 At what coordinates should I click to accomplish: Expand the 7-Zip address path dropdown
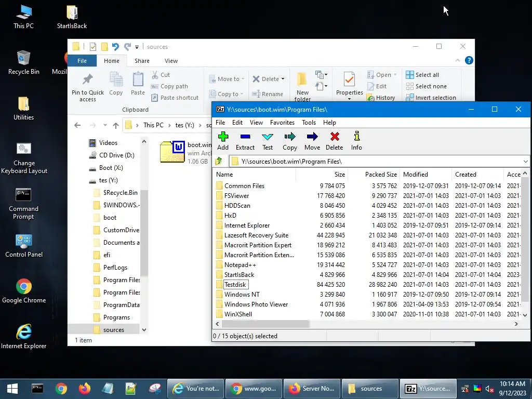click(525, 162)
